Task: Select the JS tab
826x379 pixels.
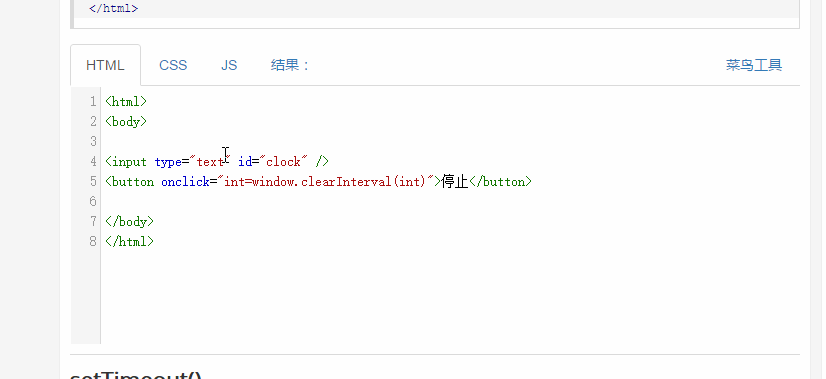Action: click(x=229, y=65)
